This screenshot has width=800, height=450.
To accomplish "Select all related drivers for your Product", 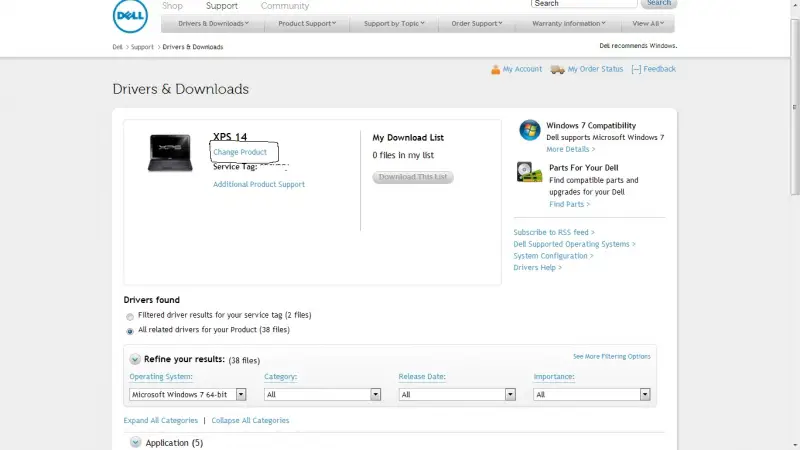I will (130, 332).
